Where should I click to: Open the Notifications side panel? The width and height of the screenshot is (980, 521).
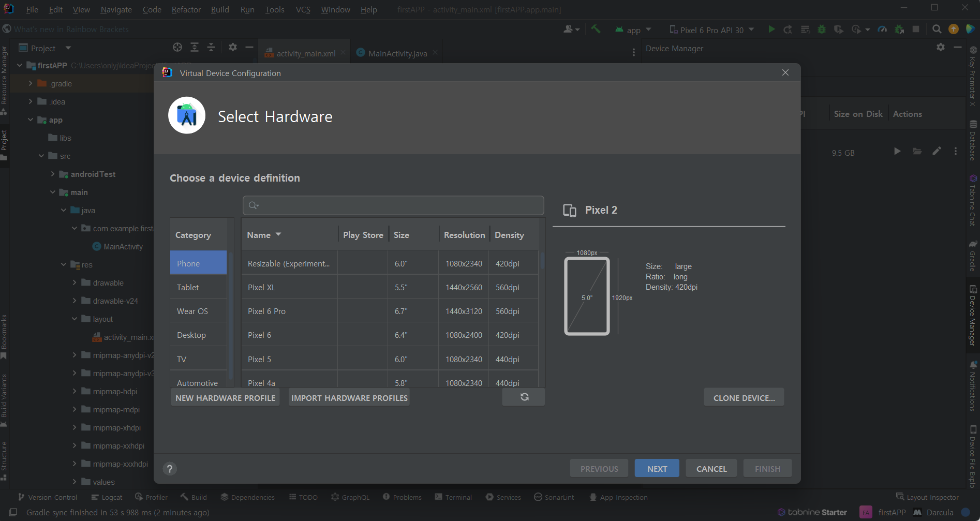pos(973,386)
